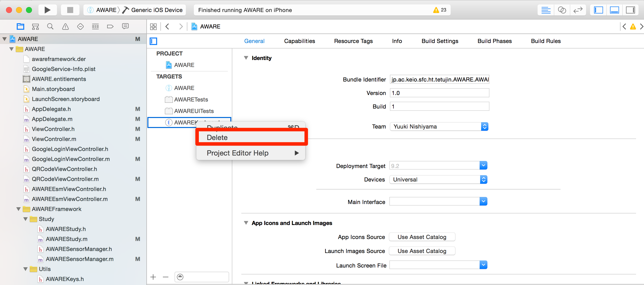The height and width of the screenshot is (285, 644).
Task: Show the Assistant editor
Action: coord(562,10)
